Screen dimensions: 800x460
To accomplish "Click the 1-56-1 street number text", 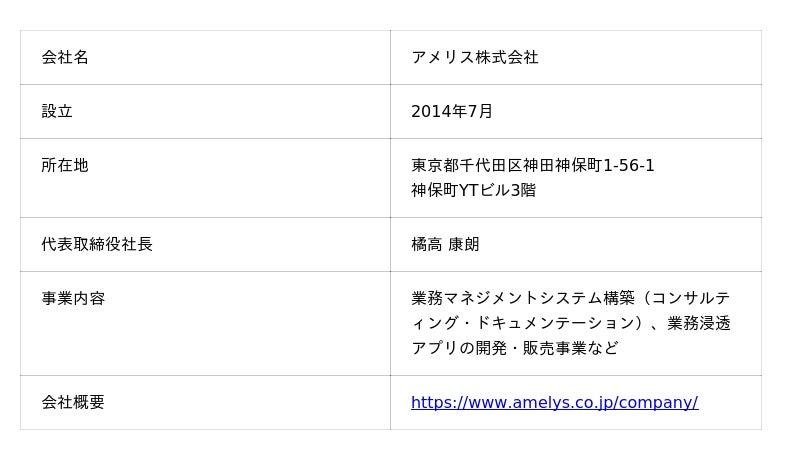I will (628, 165).
